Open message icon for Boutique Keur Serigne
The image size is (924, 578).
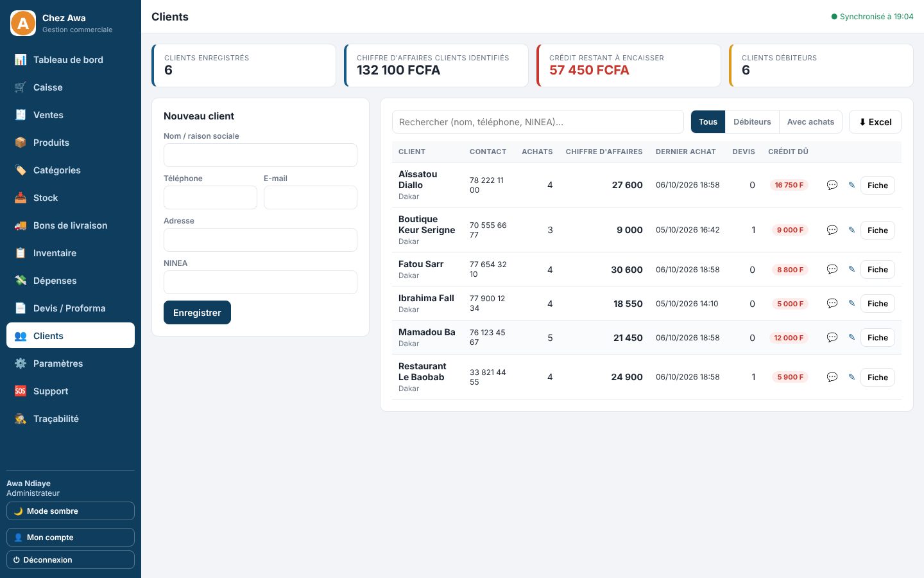point(832,230)
